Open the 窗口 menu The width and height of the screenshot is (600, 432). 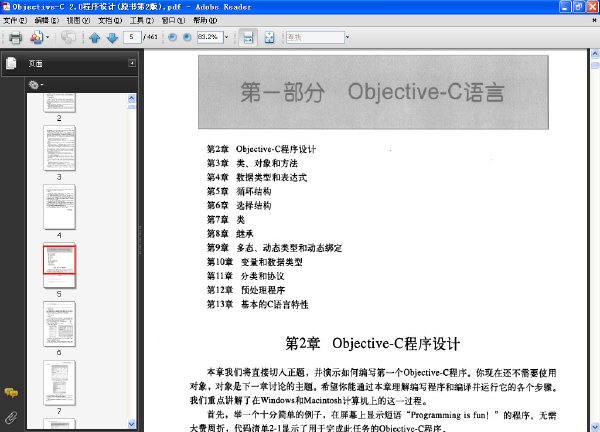coord(173,20)
